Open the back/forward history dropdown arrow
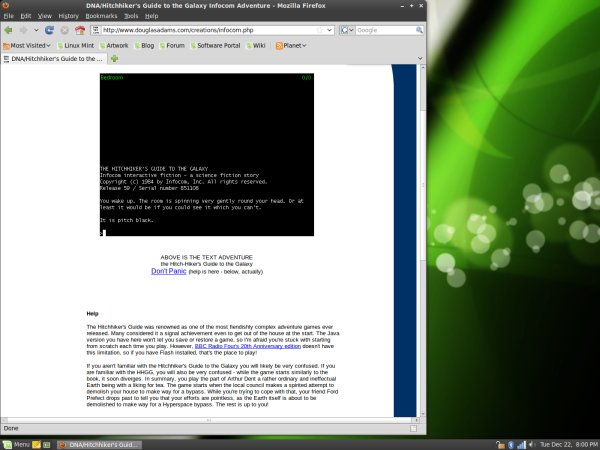Screen dimensions: 600x450 [36, 30]
